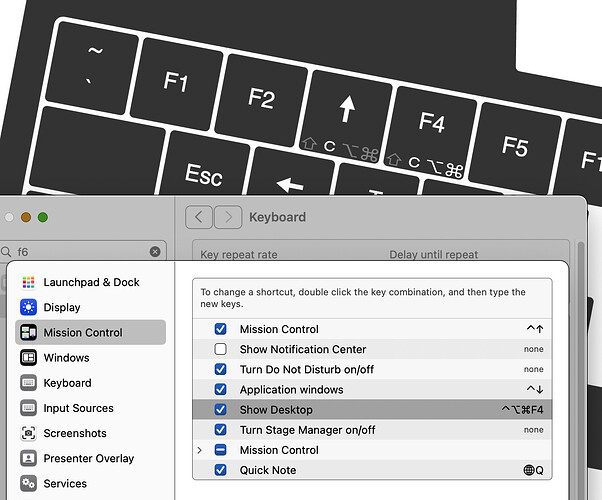Click the green zoom window button
The height and width of the screenshot is (500, 602).
43,217
